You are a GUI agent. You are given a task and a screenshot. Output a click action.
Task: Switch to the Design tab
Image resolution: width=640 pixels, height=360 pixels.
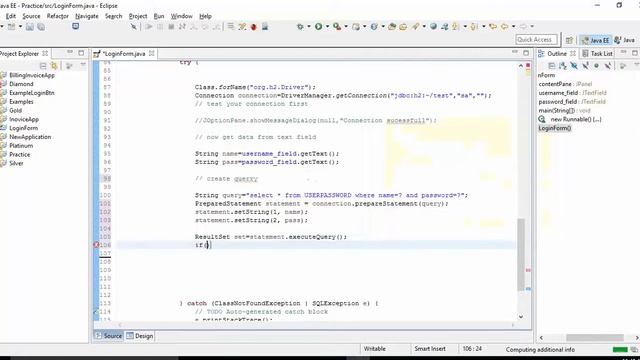140,336
